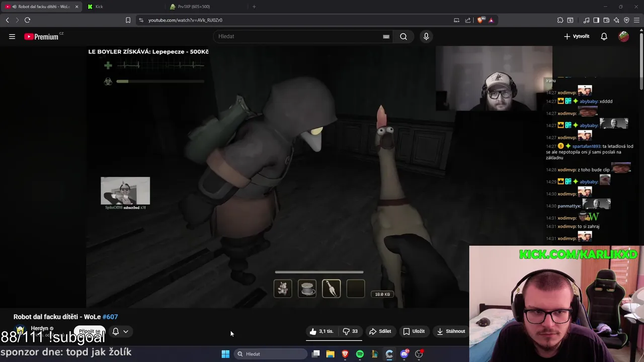Bookmark this page in the address bar
This screenshot has height=362, width=644.
[x=128, y=20]
